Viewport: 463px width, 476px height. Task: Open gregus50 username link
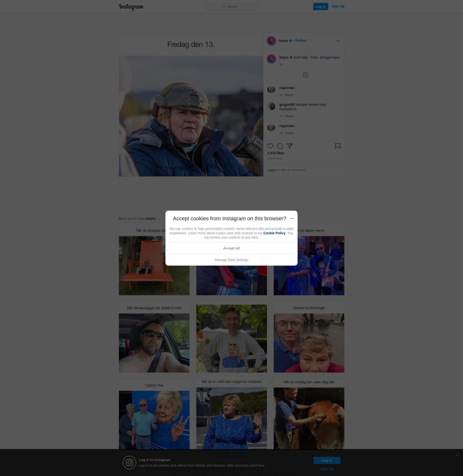pos(286,105)
